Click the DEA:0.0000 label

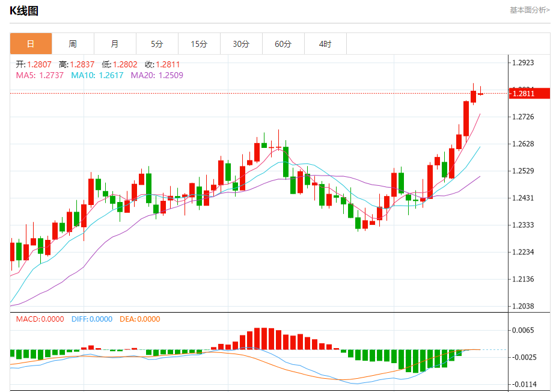139,319
